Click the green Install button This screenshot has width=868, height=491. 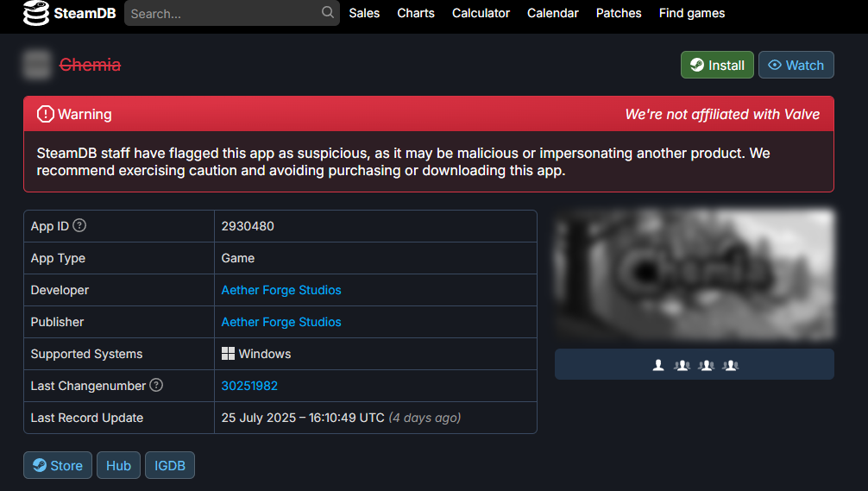(x=717, y=65)
